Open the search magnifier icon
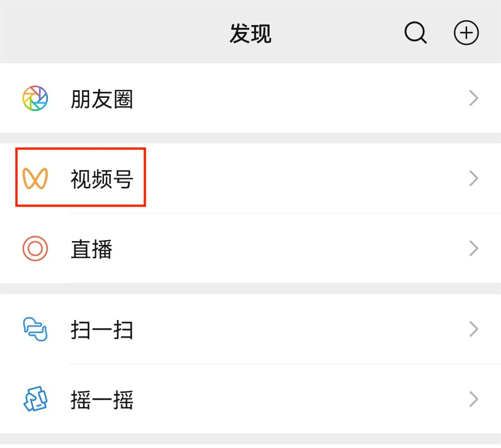 click(415, 32)
